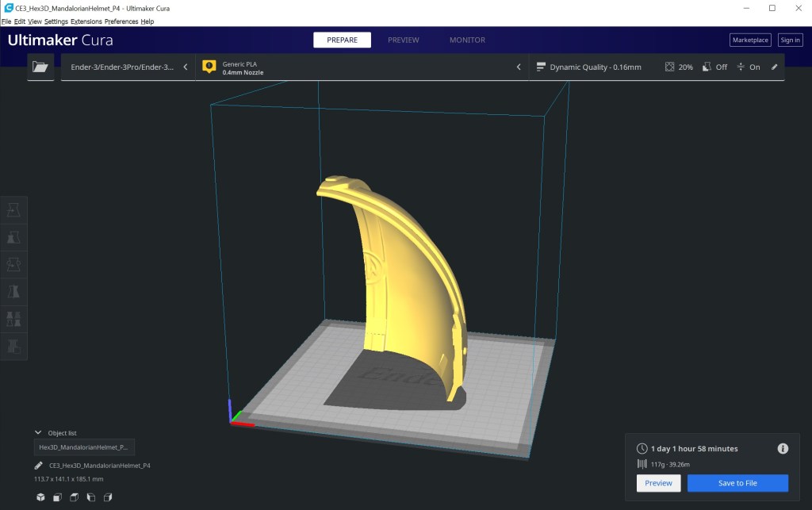Click the Save to File button
Screen dimensions: 812x510
tap(737, 483)
